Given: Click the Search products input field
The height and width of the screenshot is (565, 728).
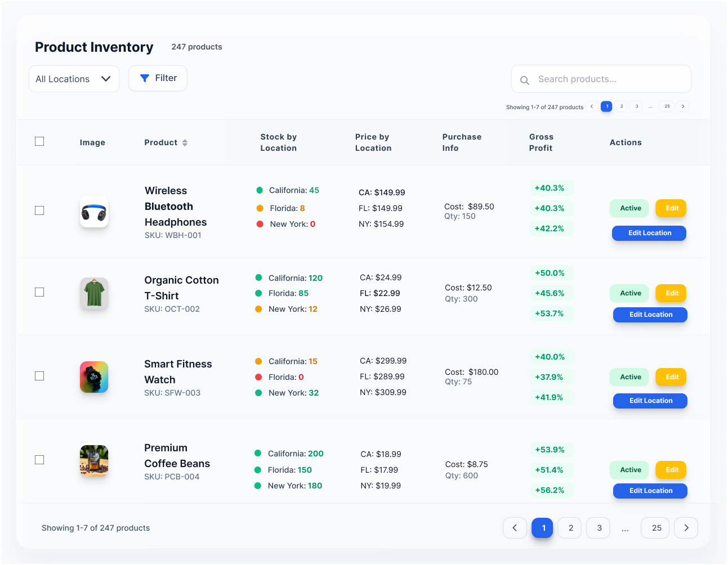Looking at the screenshot, I should (x=608, y=79).
